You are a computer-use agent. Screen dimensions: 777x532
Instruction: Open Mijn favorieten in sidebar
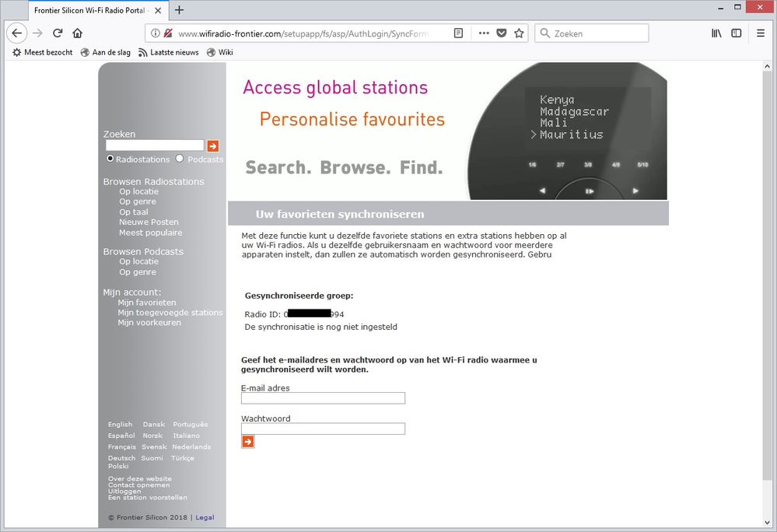pyautogui.click(x=147, y=303)
